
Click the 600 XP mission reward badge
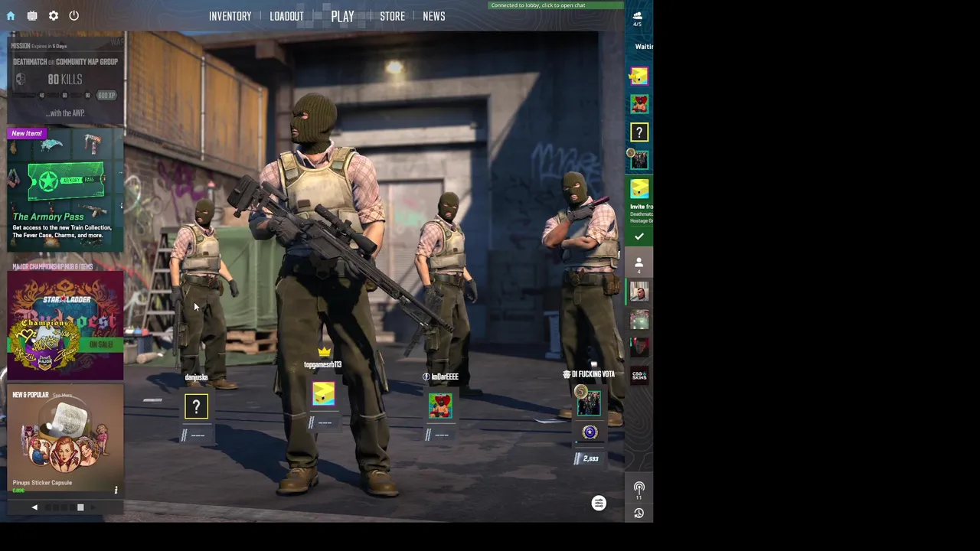pos(106,96)
